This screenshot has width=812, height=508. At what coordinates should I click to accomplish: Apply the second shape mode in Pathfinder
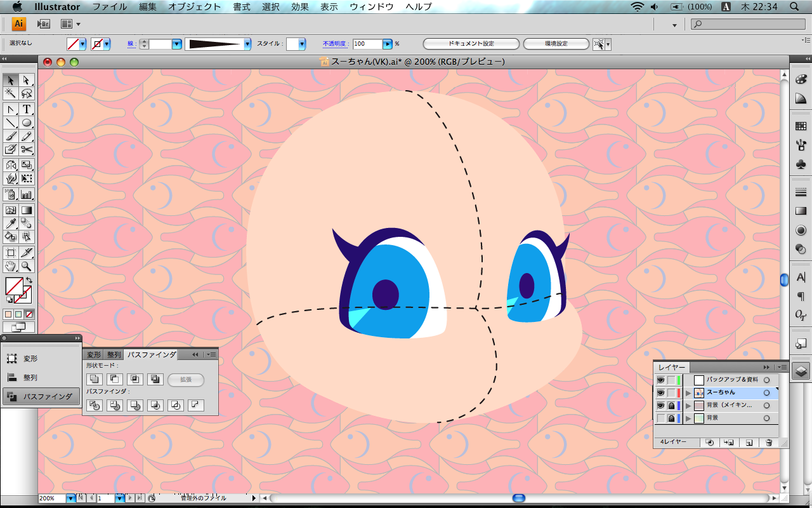tap(114, 380)
